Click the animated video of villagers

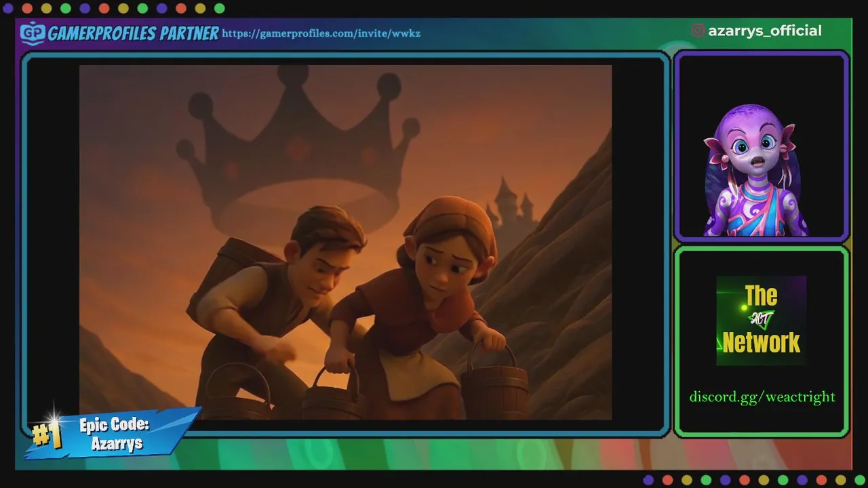pos(345,242)
